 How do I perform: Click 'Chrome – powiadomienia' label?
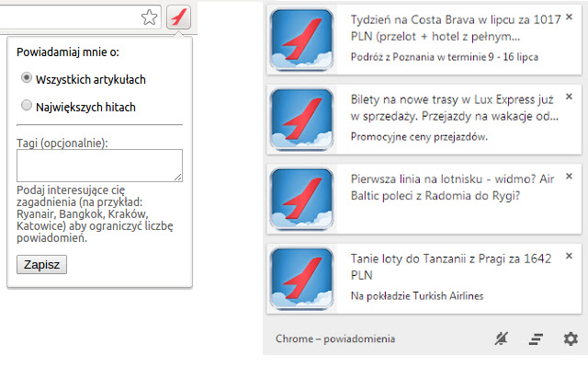(335, 339)
